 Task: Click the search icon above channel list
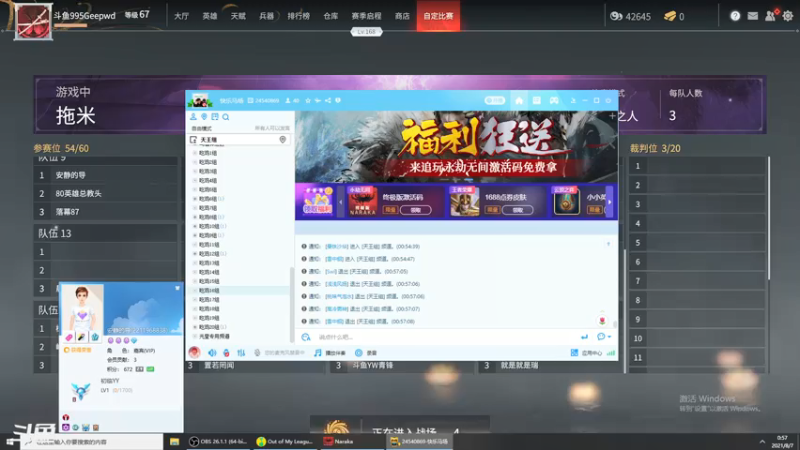(226, 117)
